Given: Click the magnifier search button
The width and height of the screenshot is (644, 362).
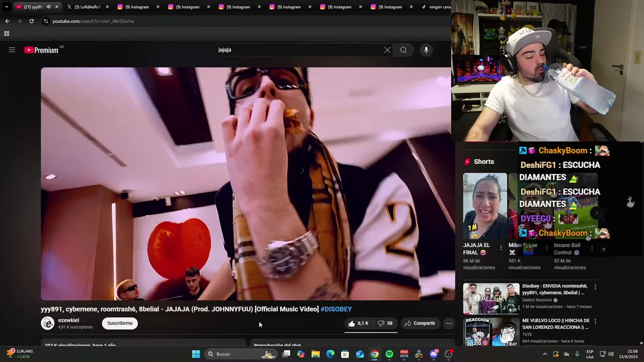Looking at the screenshot, I should tap(404, 50).
